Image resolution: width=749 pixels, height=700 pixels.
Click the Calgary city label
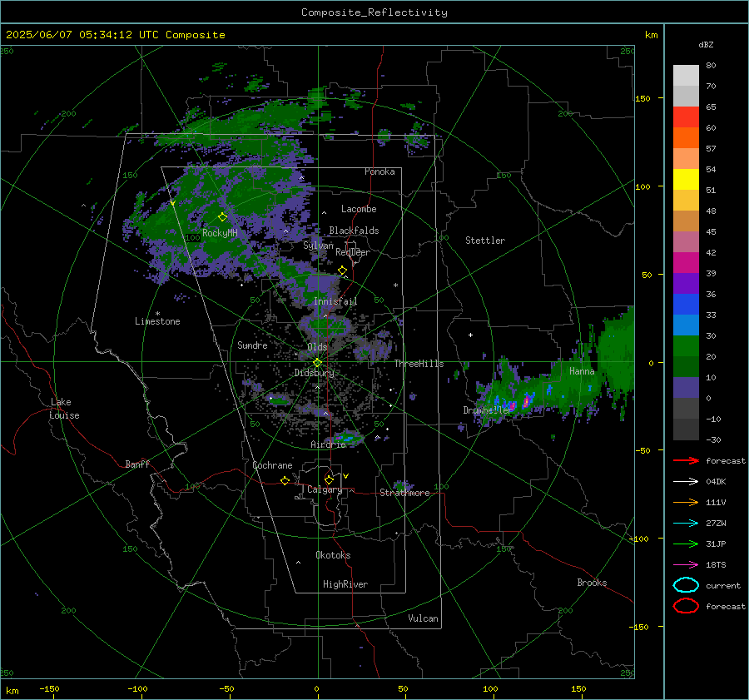[x=325, y=489]
